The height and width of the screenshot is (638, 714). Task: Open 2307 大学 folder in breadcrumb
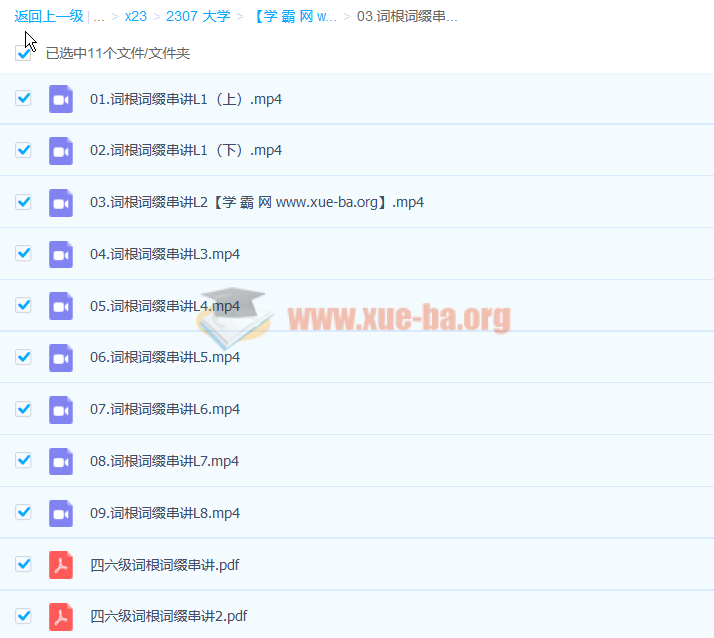coord(198,16)
